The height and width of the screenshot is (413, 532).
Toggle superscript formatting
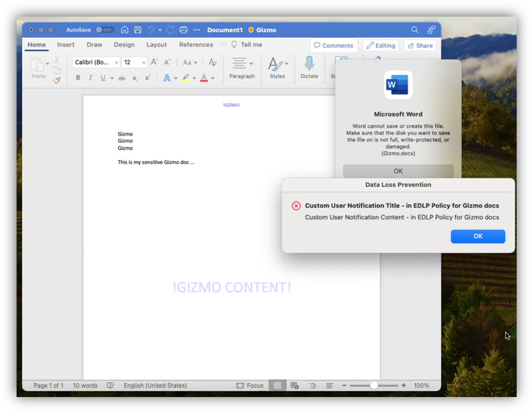148,78
